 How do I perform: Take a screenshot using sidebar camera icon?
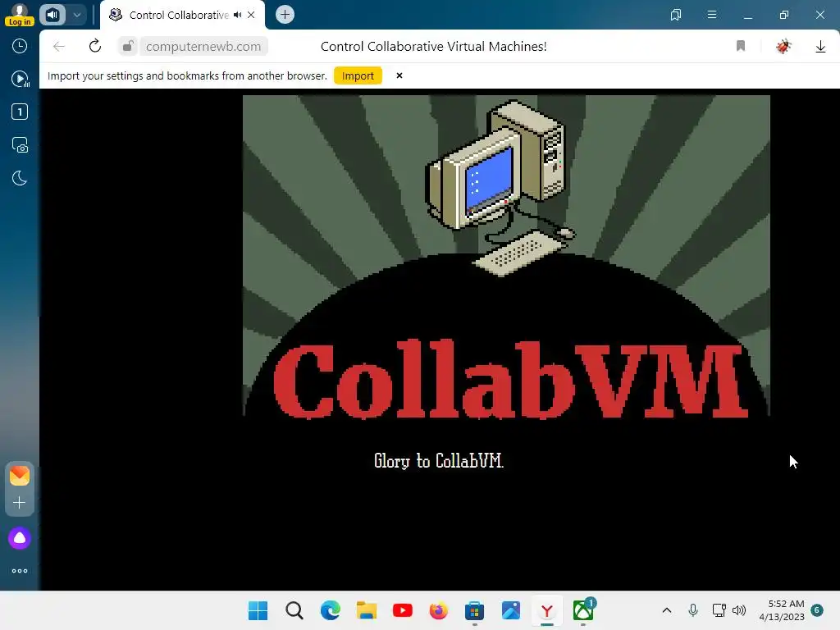click(20, 144)
